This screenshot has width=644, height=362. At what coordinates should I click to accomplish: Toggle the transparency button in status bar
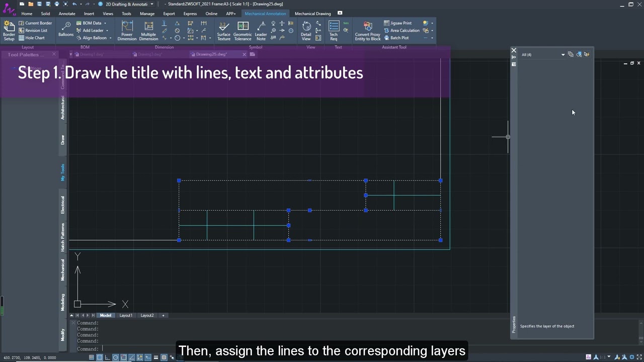pyautogui.click(x=164, y=357)
